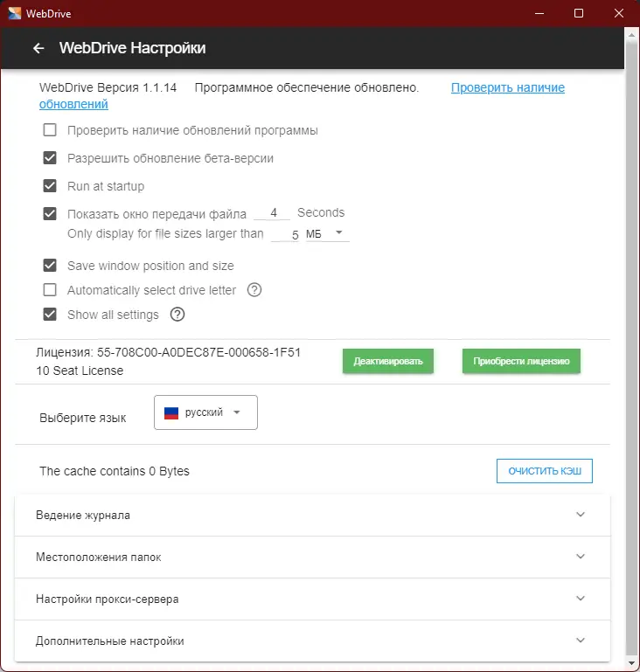Expand Настройки прокси-сервера section
The width and height of the screenshot is (640, 672).
pos(312,599)
